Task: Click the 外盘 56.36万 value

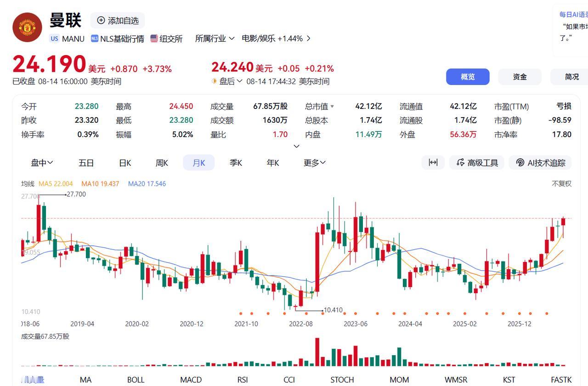Action: coord(463,135)
